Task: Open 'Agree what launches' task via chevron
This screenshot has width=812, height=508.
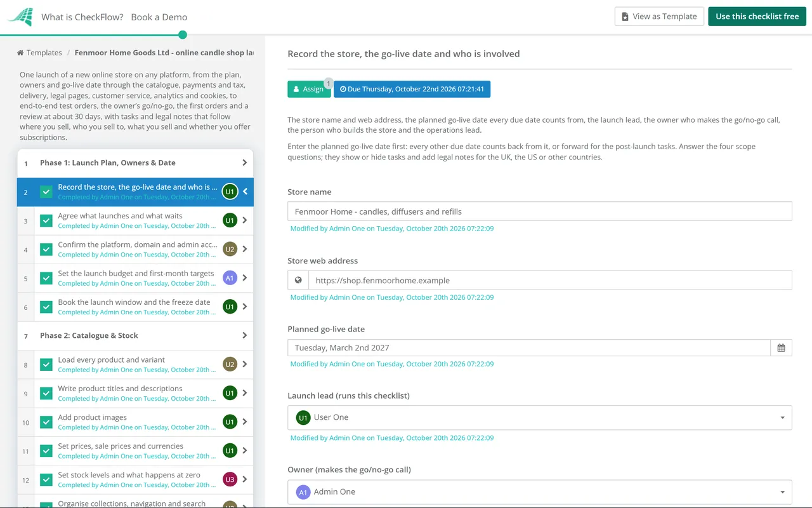Action: tap(245, 220)
